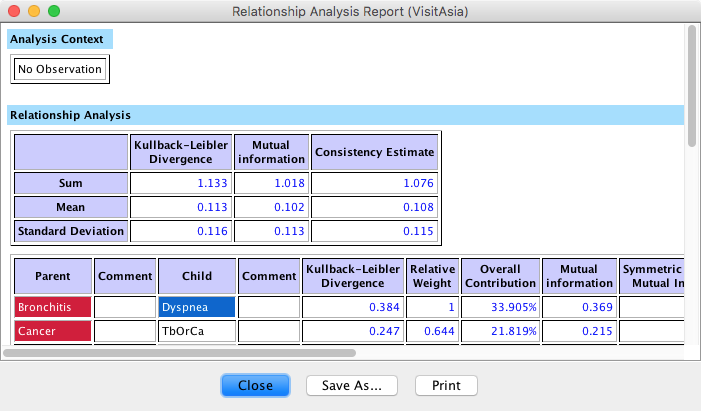
Task: Click the Save As... button
Action: (351, 385)
